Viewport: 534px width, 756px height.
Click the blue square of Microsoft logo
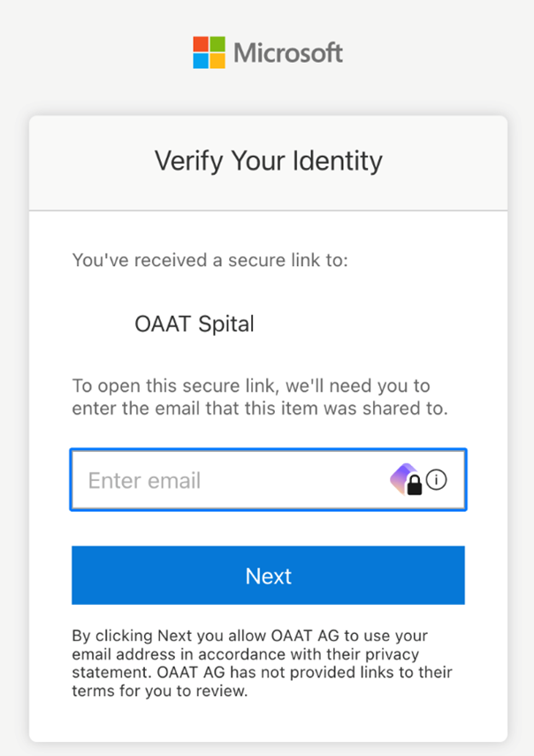click(x=202, y=60)
